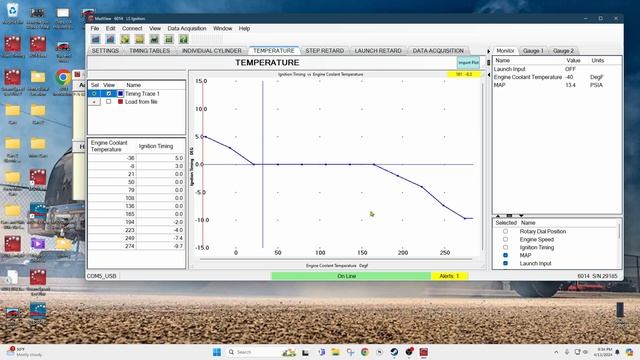Uncheck the MAP monitor checkbox
640x360 pixels.
pos(505,255)
